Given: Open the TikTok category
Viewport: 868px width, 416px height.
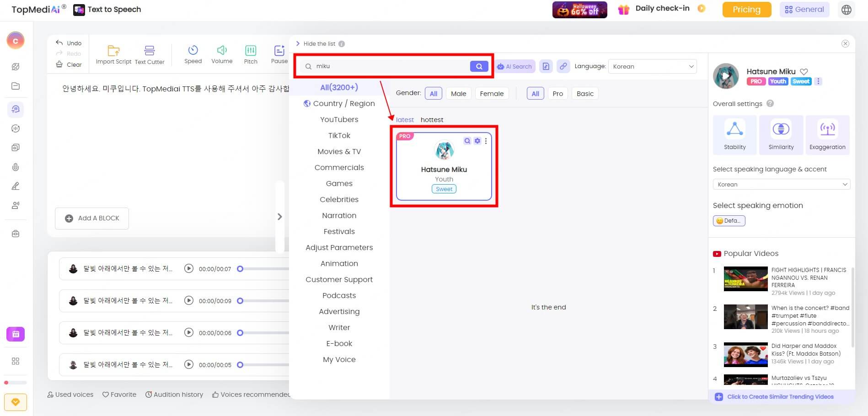Looking at the screenshot, I should pyautogui.click(x=339, y=135).
